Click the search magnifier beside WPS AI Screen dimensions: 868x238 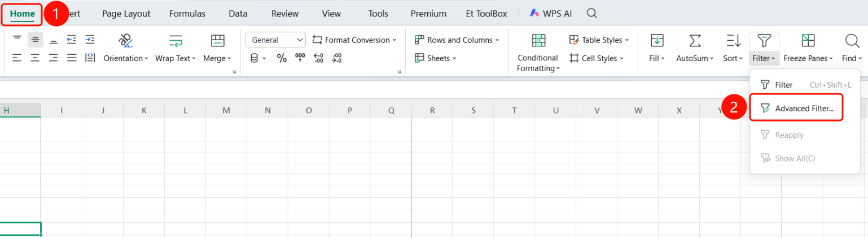click(x=591, y=13)
